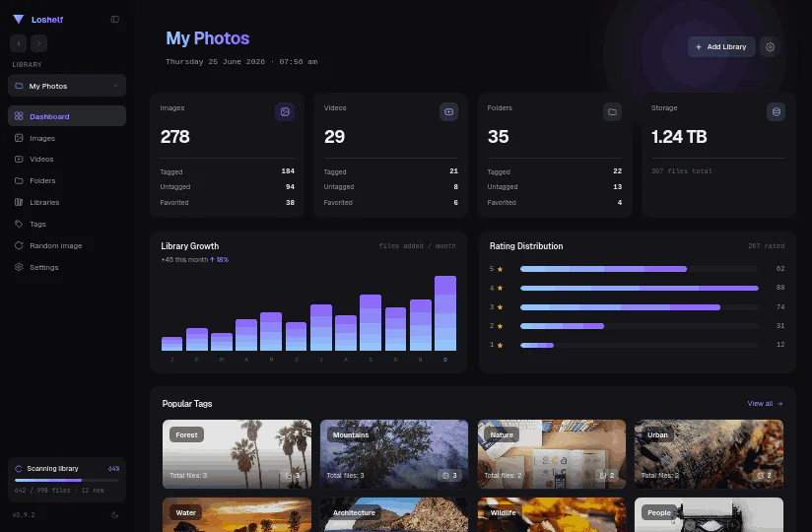Go back with the left arrow button
The width and height of the screenshot is (812, 532).
pos(19,43)
